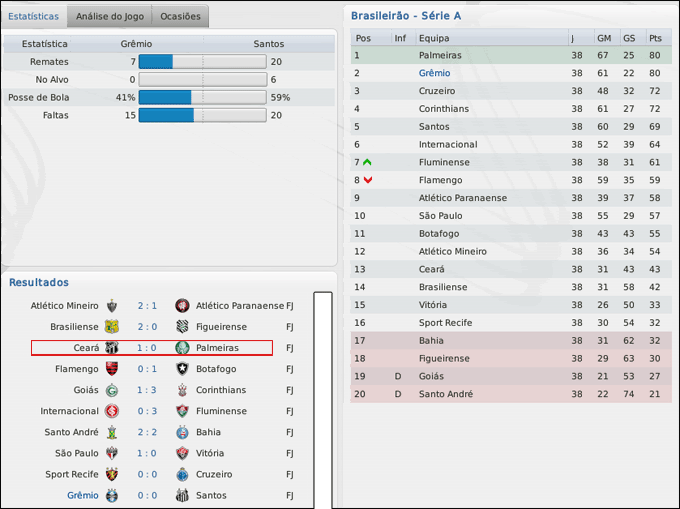Open the Ocasiões tab
Viewport: 680px width, 509px height.
[180, 16]
